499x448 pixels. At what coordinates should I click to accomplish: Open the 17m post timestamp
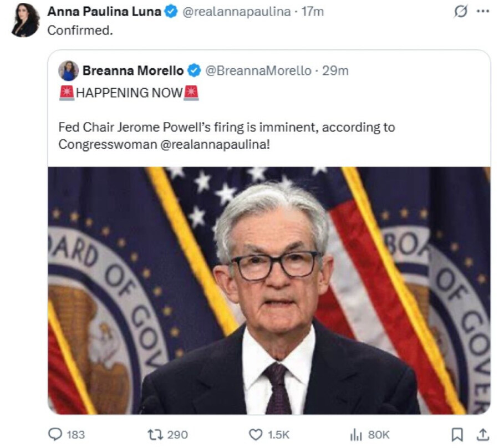tap(313, 12)
